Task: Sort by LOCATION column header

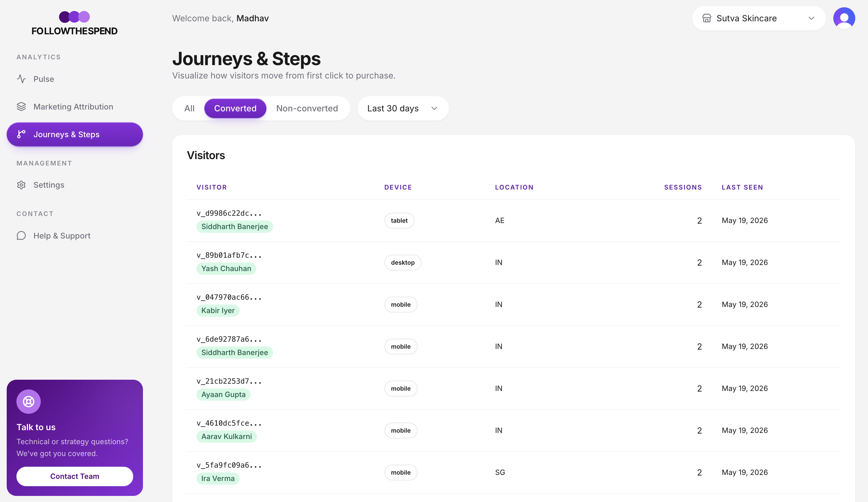Action: 514,187
